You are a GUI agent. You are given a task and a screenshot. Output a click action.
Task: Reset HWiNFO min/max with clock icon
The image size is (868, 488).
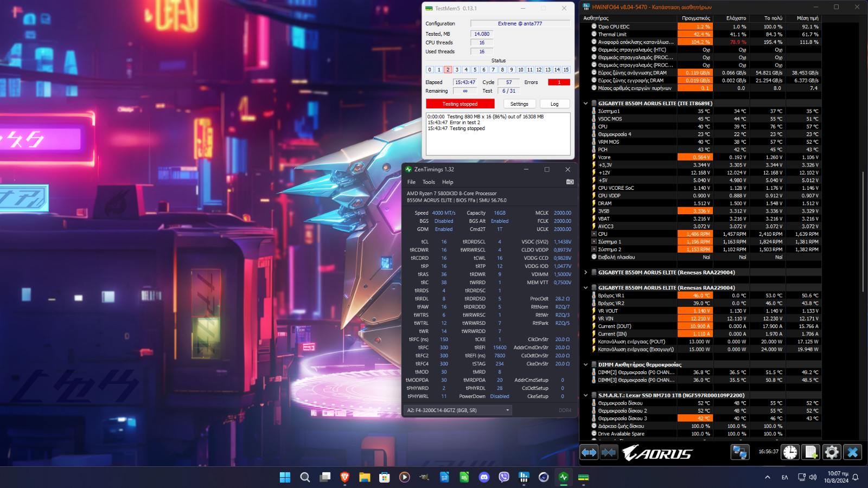click(x=790, y=452)
